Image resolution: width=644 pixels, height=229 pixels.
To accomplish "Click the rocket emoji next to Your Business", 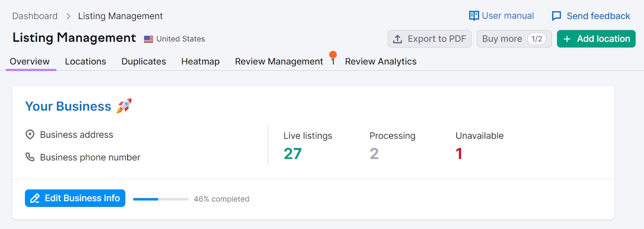I will 124,106.
